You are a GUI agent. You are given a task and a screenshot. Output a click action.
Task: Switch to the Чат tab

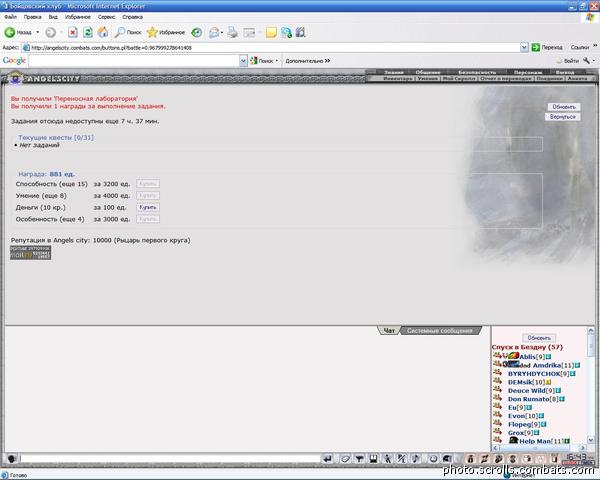click(389, 331)
